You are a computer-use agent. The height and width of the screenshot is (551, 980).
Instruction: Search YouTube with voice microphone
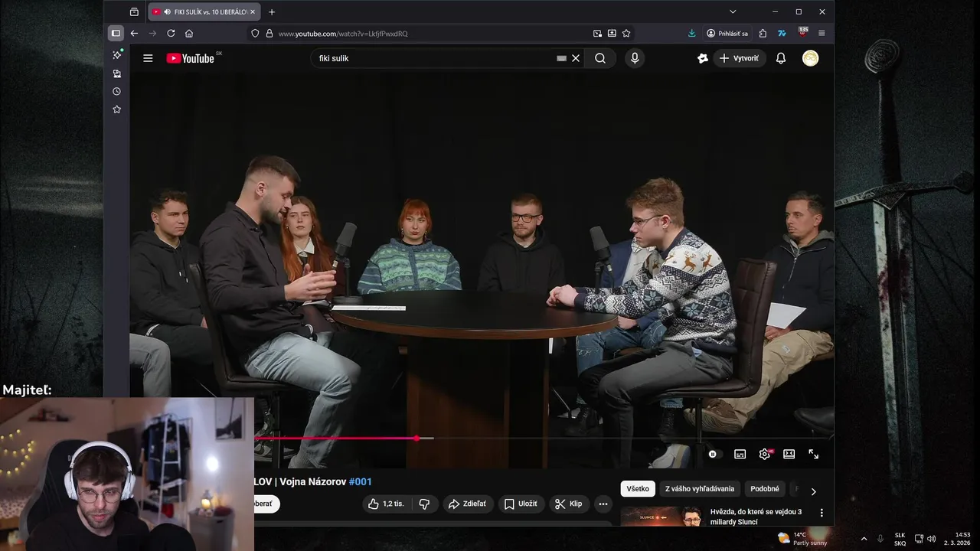634,58
